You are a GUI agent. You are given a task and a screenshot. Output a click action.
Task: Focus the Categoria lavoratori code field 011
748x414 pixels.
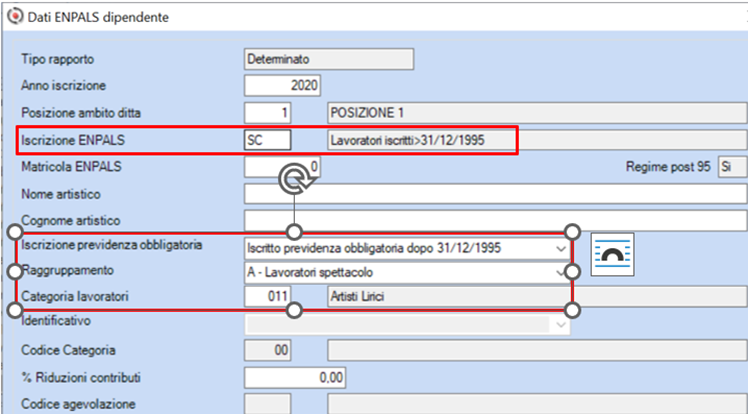pos(268,297)
